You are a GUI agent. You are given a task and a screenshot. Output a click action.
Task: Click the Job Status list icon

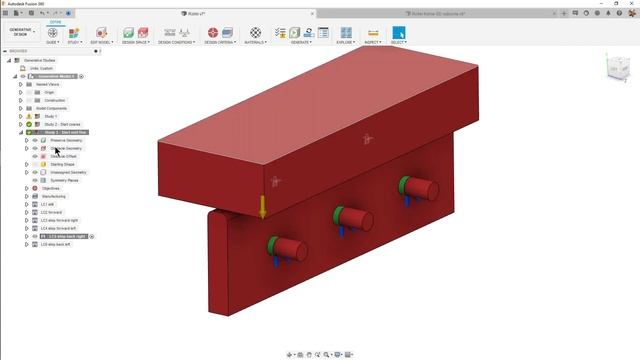click(x=323, y=33)
